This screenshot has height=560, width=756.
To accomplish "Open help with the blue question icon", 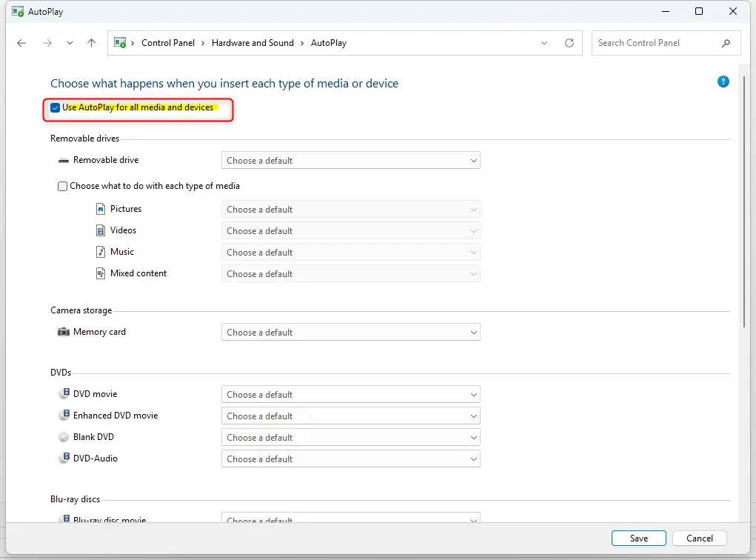I will (x=723, y=81).
